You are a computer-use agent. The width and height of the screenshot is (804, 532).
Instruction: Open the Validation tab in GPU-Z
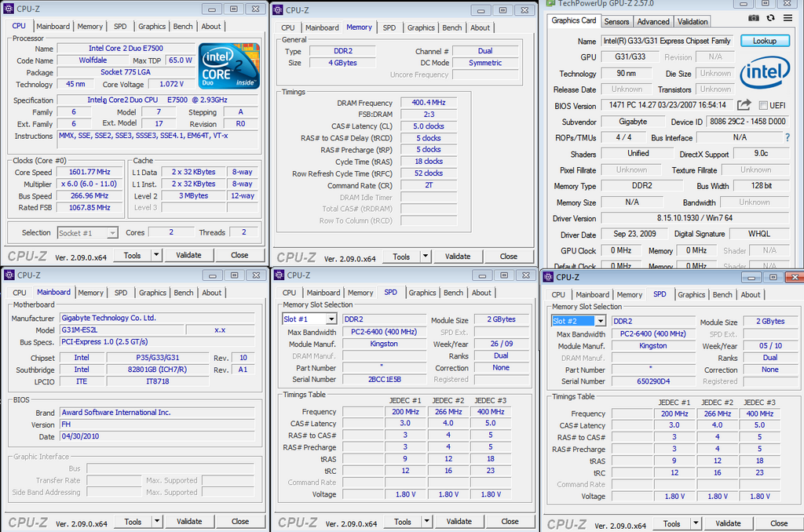[x=693, y=21]
